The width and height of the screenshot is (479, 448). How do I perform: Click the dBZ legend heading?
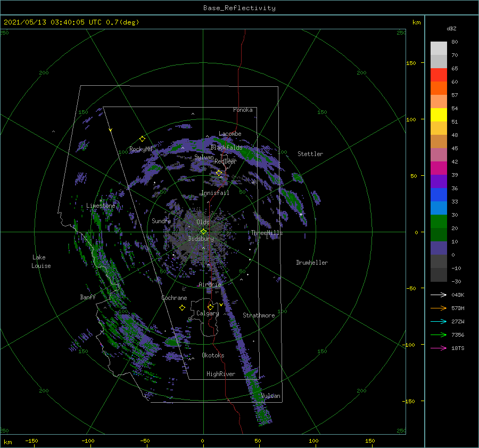coord(451,28)
